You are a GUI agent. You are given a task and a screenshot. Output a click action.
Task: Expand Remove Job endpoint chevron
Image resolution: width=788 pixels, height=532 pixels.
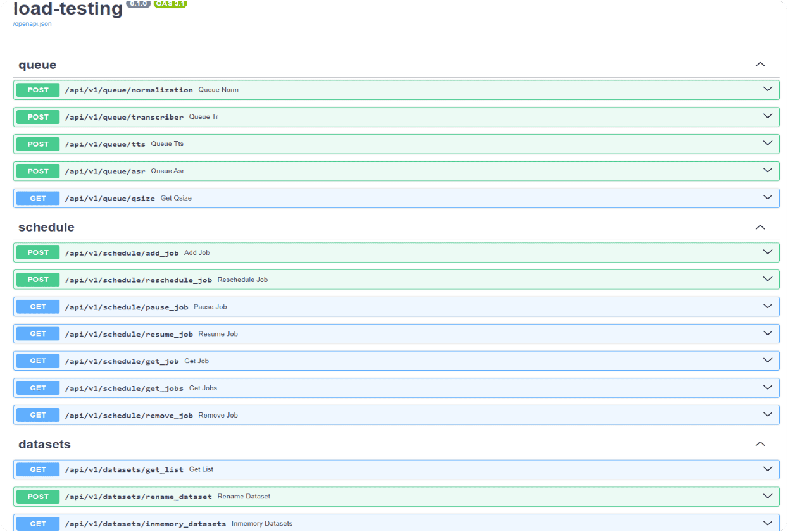pos(767,415)
